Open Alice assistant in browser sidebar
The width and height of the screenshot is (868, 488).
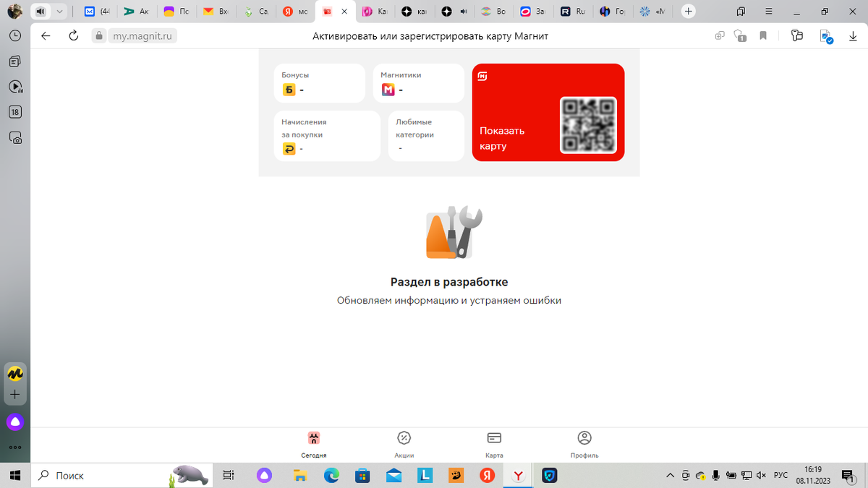point(15,421)
